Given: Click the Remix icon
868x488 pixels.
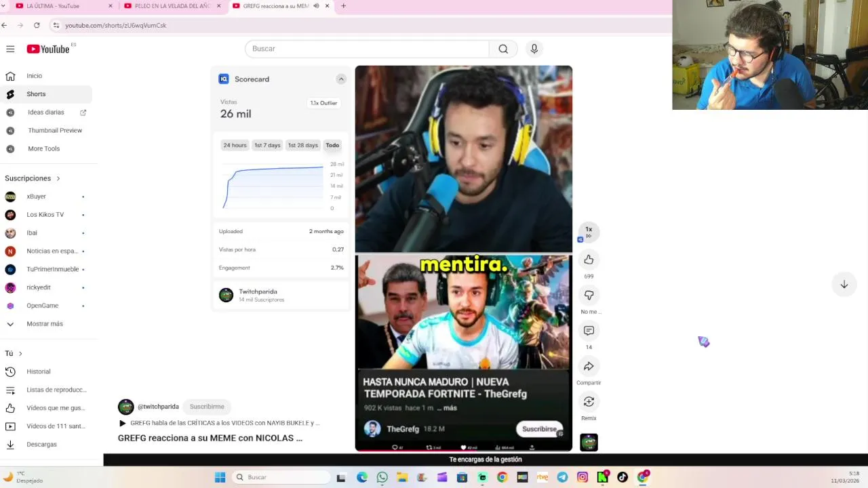Looking at the screenshot, I should click(x=589, y=402).
